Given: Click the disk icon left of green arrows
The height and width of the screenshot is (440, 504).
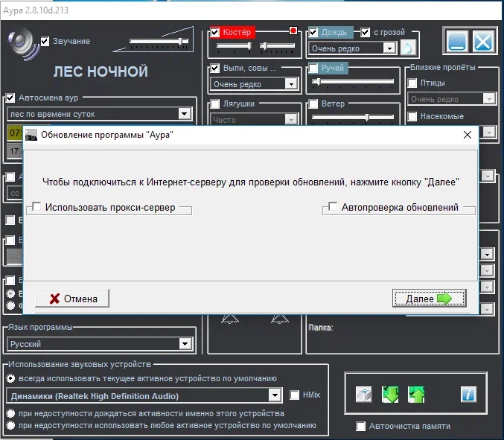Looking at the screenshot, I should click(364, 395).
